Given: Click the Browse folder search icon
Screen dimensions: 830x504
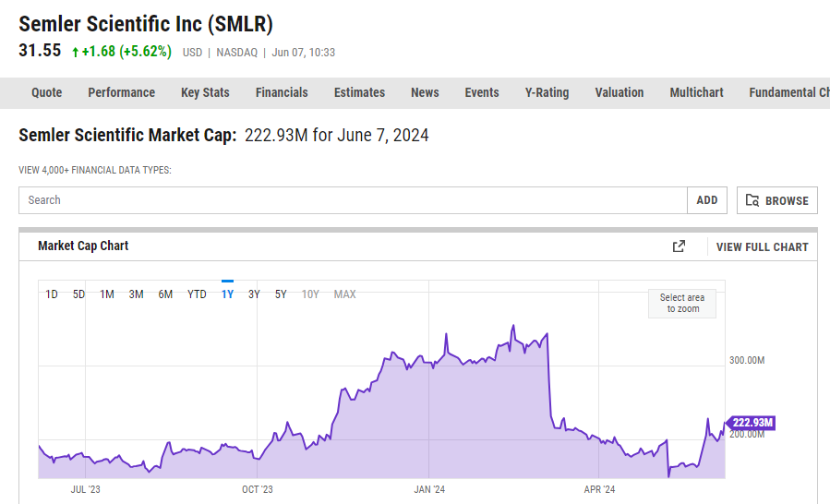Looking at the screenshot, I should pos(752,200).
